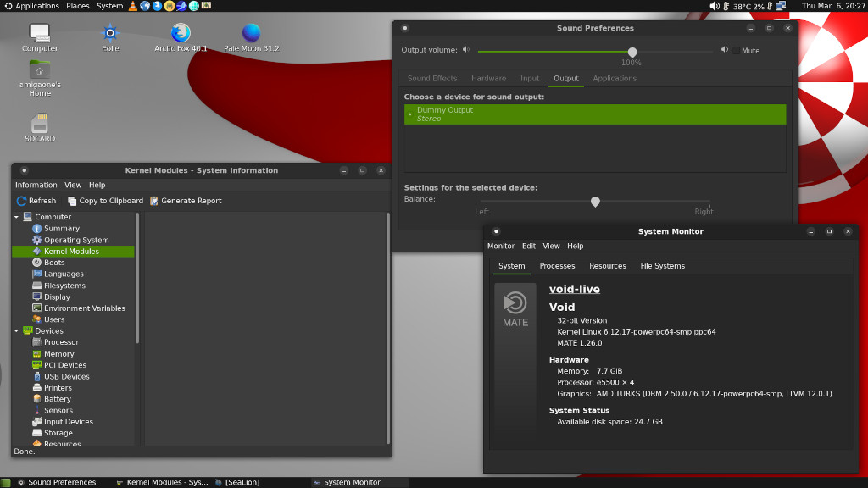Open the Information menu in System Information
868x488 pixels.
point(36,185)
